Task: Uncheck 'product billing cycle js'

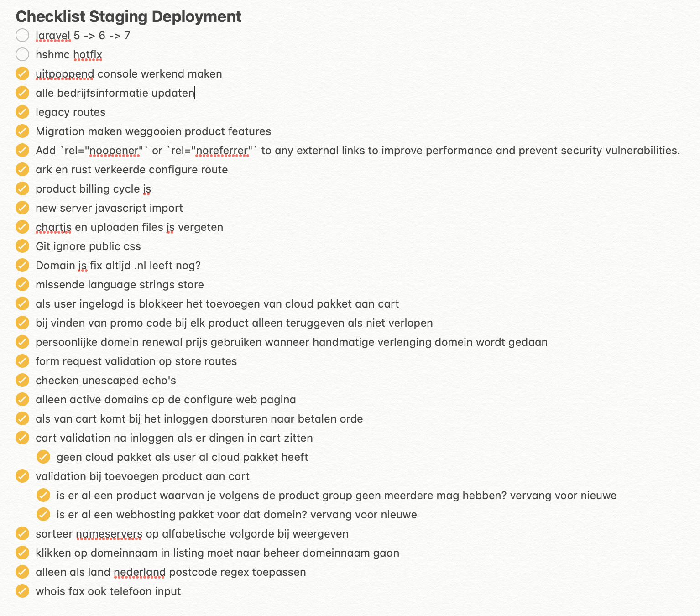Action: [22, 188]
